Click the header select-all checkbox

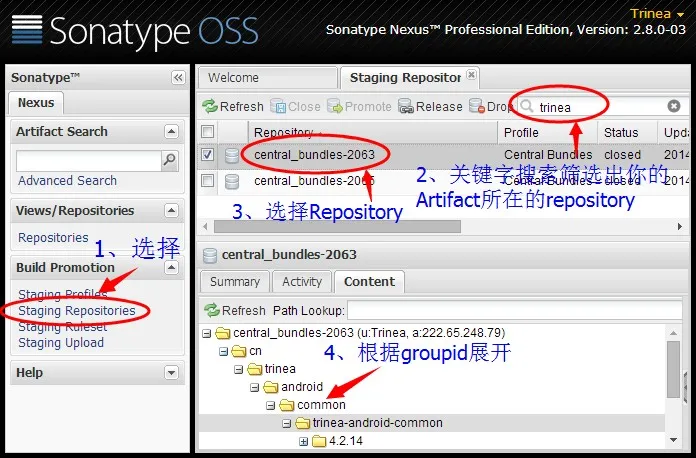coord(207,132)
